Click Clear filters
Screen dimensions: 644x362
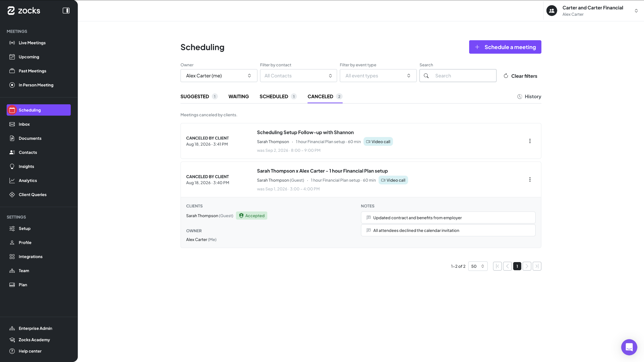(520, 76)
